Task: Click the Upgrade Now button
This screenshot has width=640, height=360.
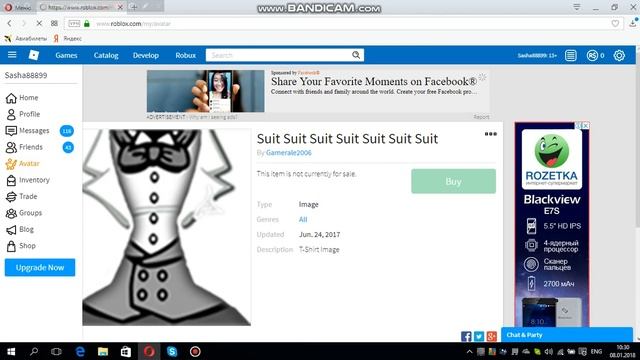Action: pos(40,267)
